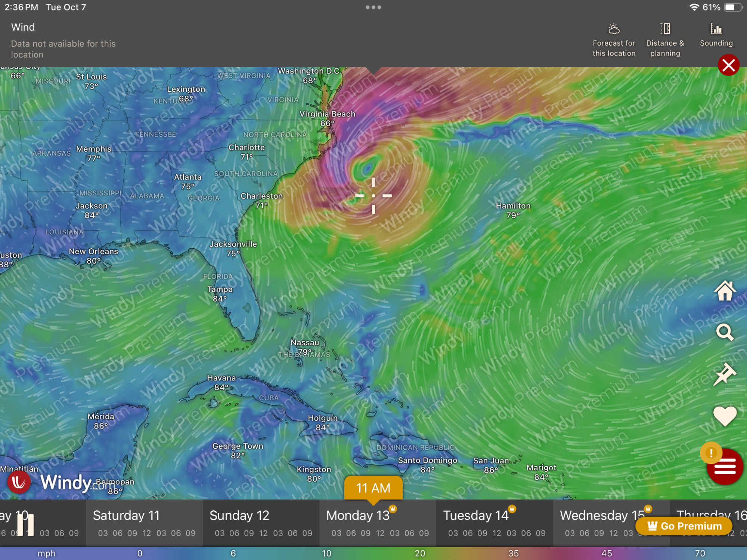Tap the home location icon
Viewport: 747px width, 560px height.
(725, 291)
